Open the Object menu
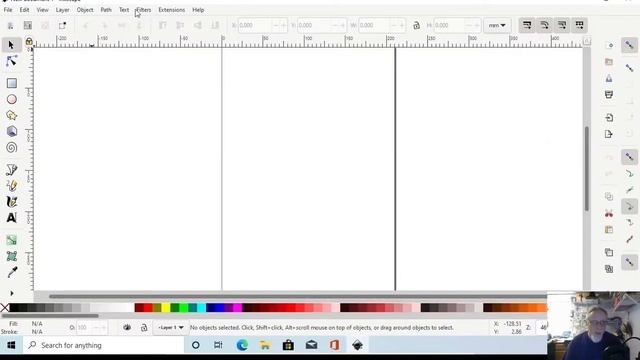 point(85,10)
